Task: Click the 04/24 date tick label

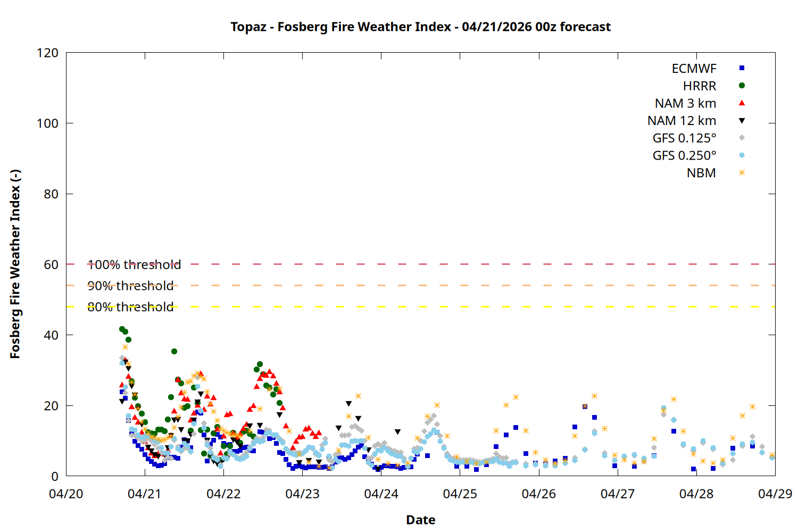Action: point(381,494)
